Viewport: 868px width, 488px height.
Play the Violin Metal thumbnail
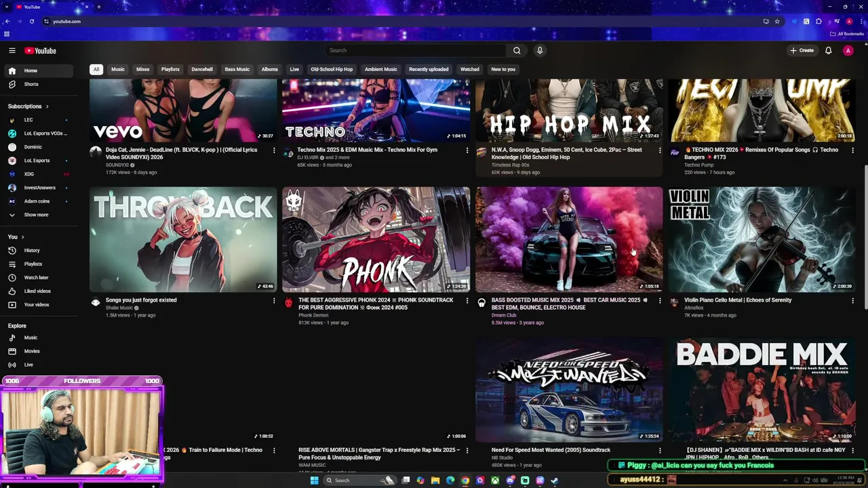(762, 240)
